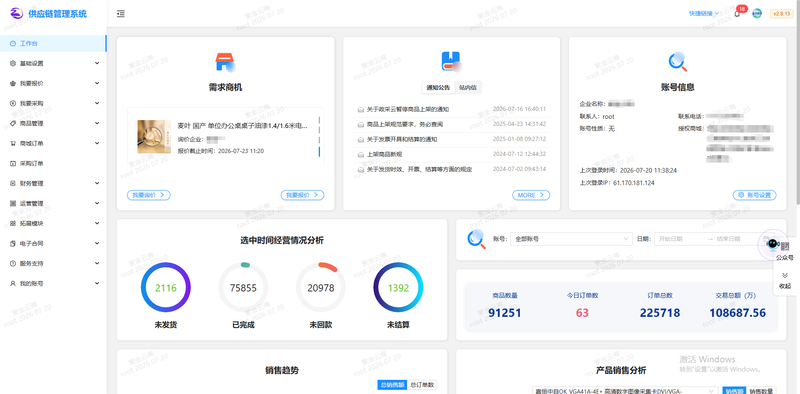Click the 交易总额 value 108687.56
The height and width of the screenshot is (394, 800).
737,313
